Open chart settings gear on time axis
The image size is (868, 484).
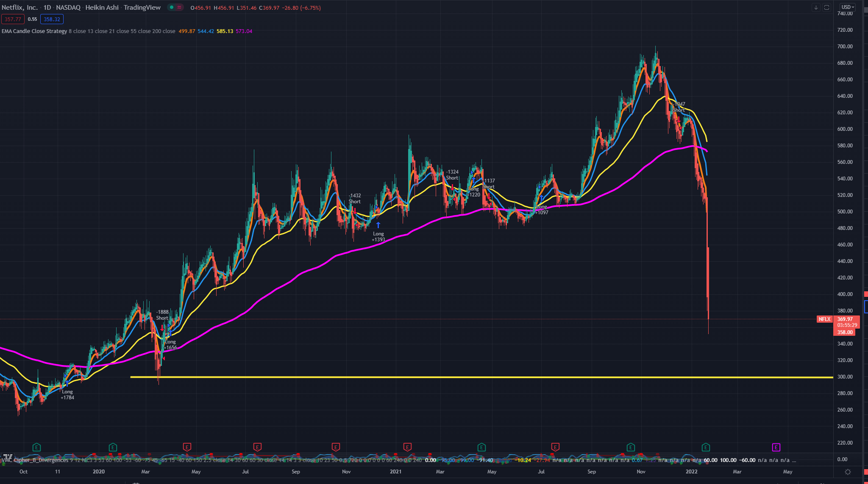848,472
